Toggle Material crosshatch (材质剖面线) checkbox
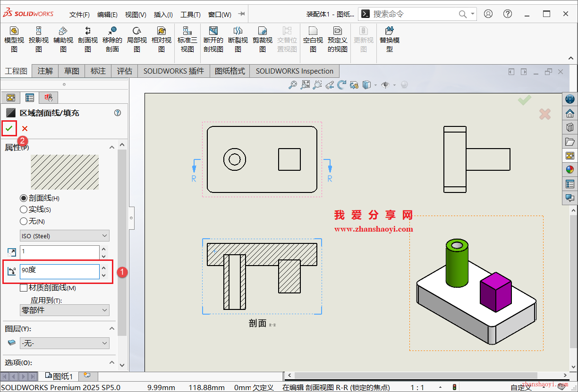 pyautogui.click(x=24, y=288)
